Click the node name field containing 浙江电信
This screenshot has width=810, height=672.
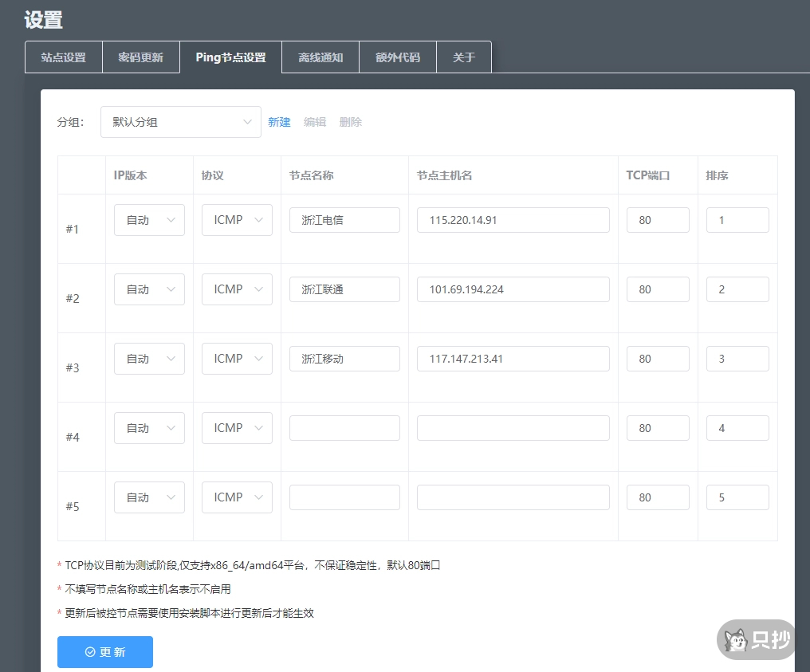(344, 220)
